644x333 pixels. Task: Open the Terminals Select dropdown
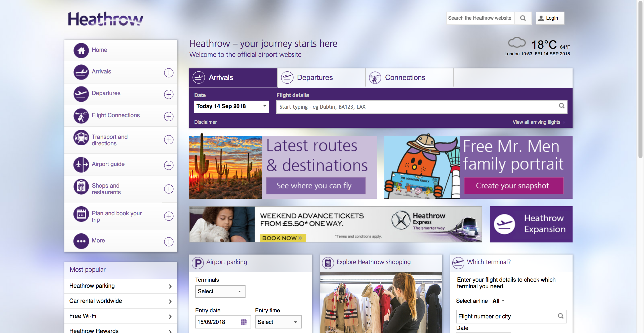(x=220, y=291)
